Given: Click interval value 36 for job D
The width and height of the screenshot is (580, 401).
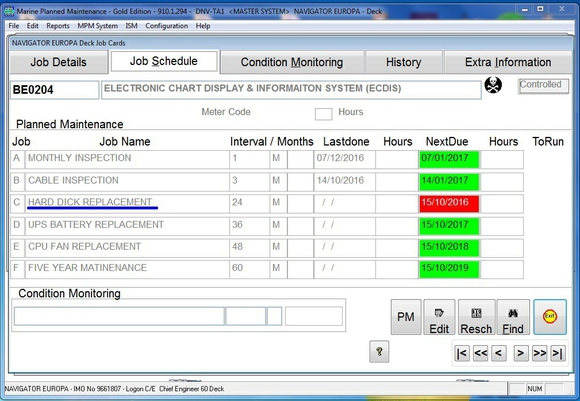Looking at the screenshot, I should (x=249, y=226).
